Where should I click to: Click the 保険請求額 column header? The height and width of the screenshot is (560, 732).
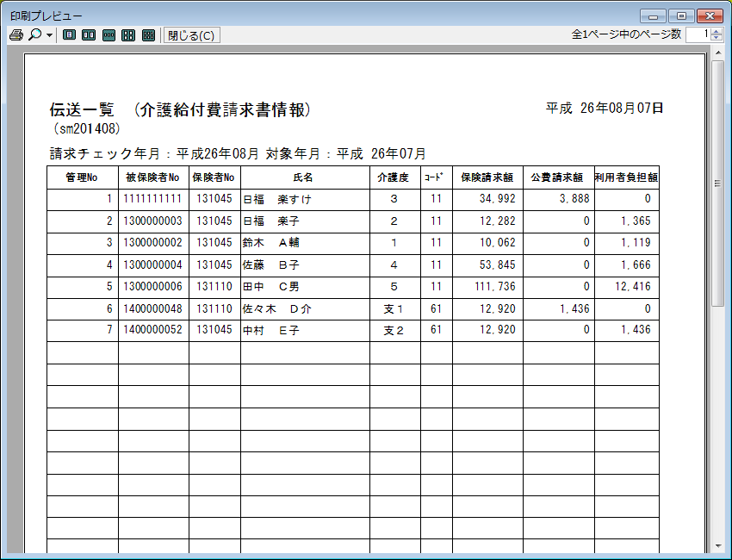tap(487, 177)
